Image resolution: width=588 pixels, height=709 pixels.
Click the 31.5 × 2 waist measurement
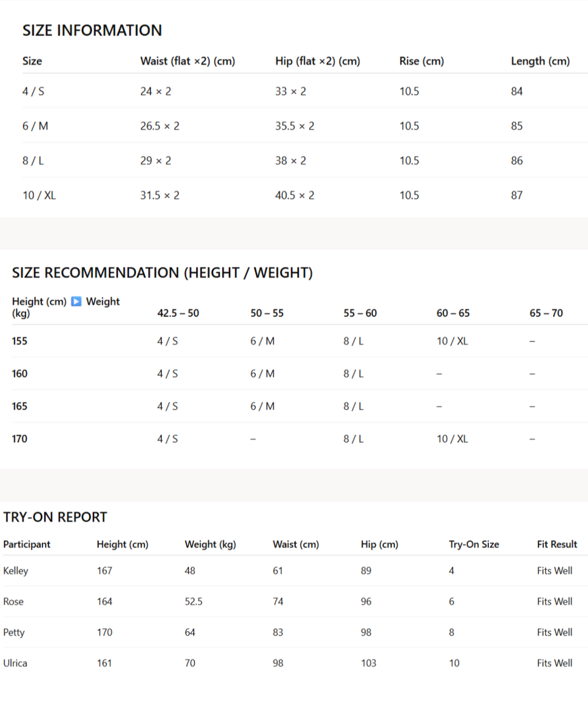(x=160, y=195)
